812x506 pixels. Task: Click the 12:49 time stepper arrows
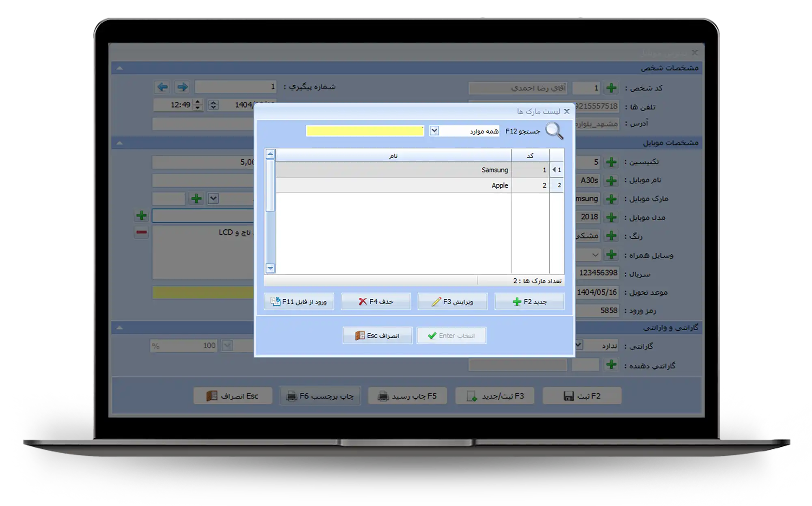click(197, 105)
